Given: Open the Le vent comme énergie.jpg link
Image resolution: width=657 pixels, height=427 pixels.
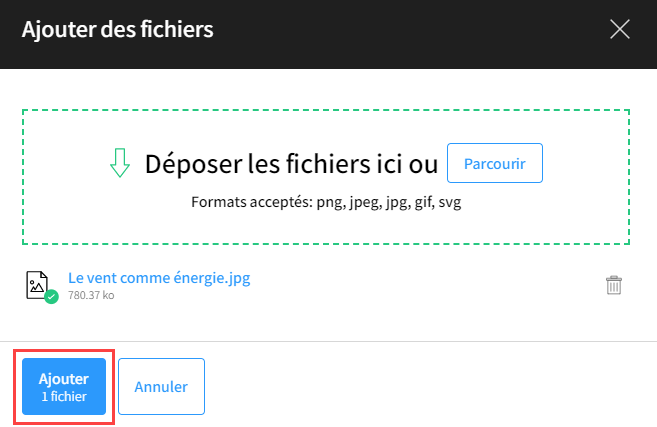Looking at the screenshot, I should (159, 278).
